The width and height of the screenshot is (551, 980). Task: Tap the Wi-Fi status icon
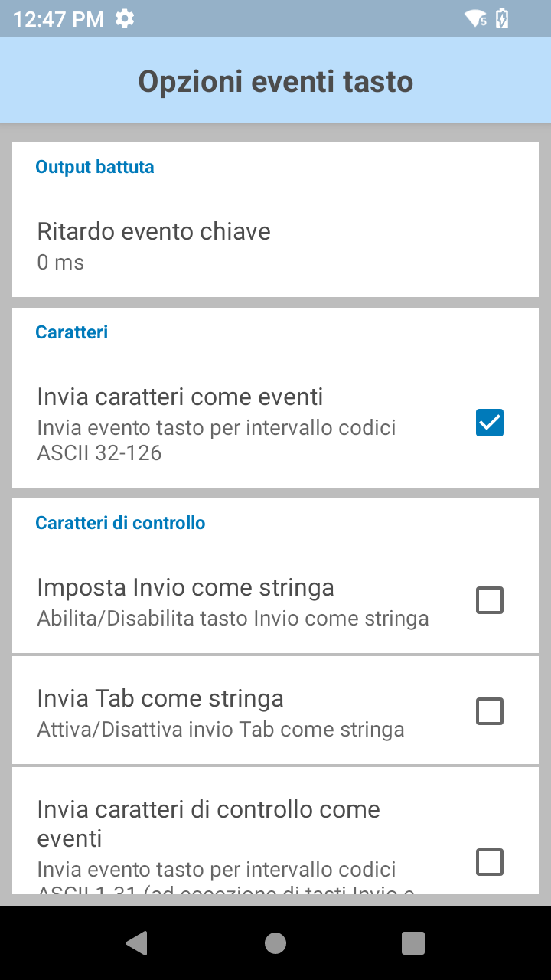tap(475, 18)
